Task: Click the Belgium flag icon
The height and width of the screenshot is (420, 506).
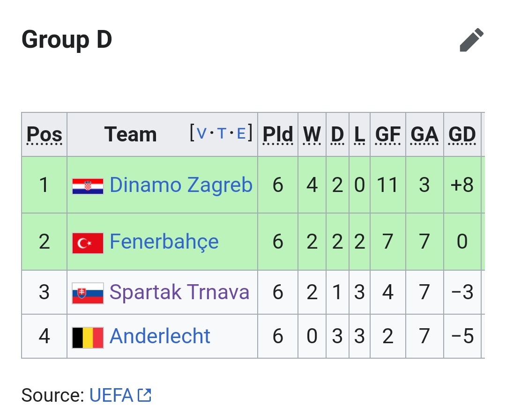Action: click(88, 338)
